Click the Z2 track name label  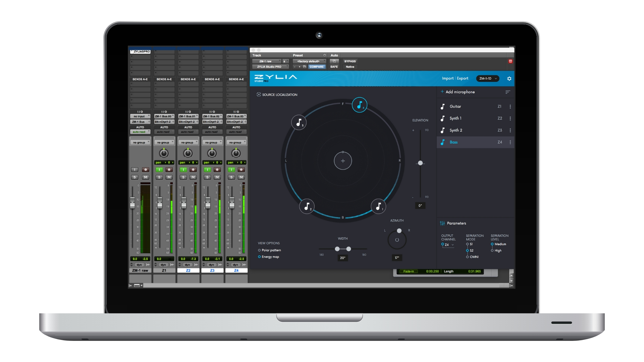pyautogui.click(x=188, y=270)
